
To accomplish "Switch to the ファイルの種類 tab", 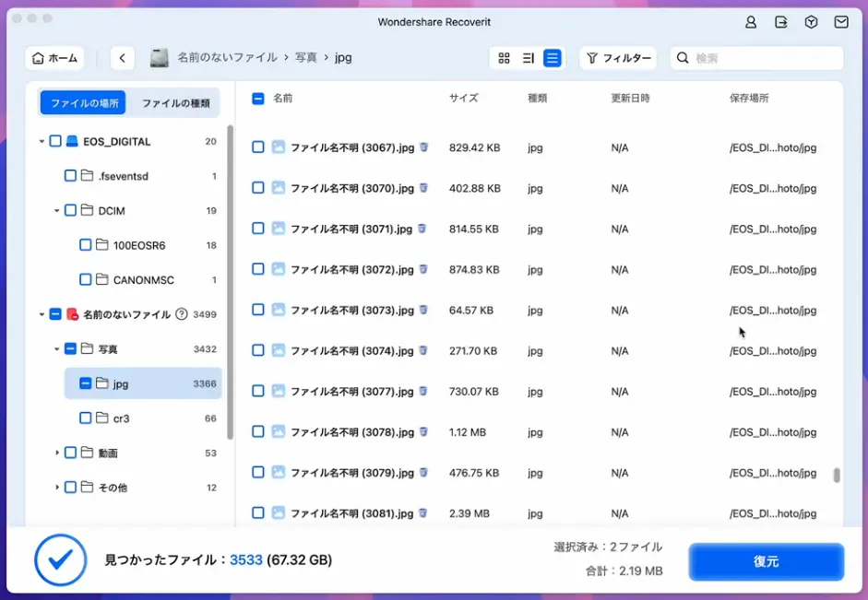I will (175, 103).
